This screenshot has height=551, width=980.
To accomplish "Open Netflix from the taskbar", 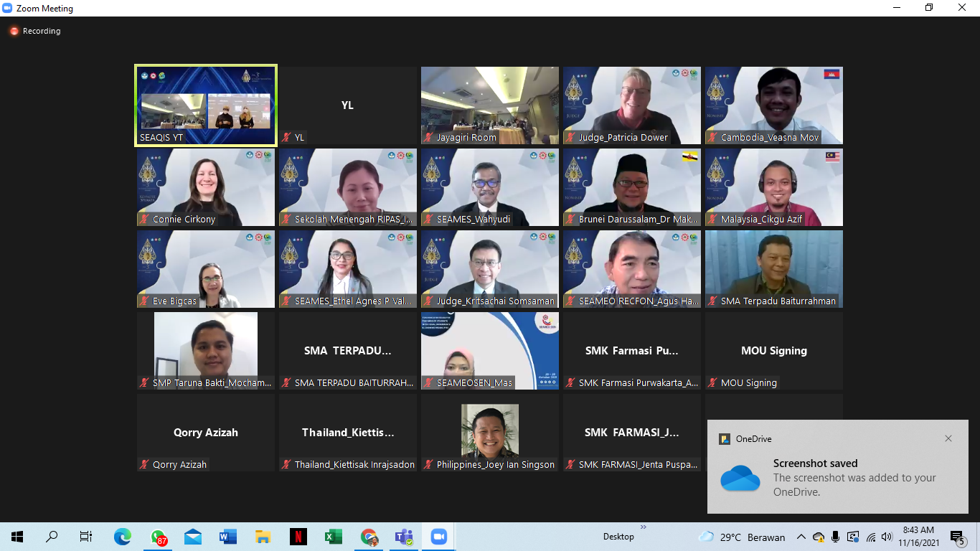I will (298, 537).
